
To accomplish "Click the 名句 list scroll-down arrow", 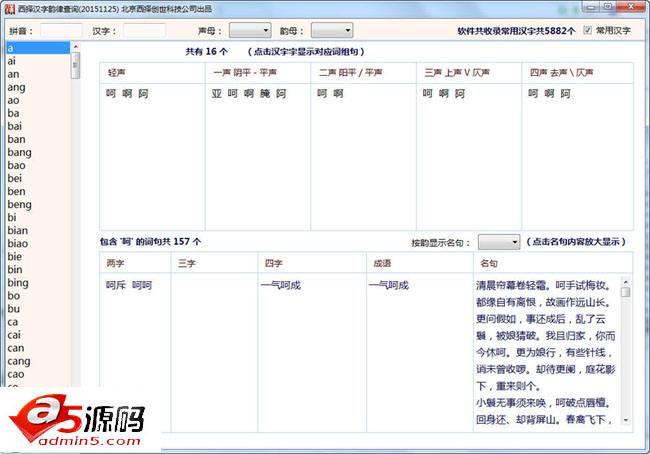I will tap(626, 420).
